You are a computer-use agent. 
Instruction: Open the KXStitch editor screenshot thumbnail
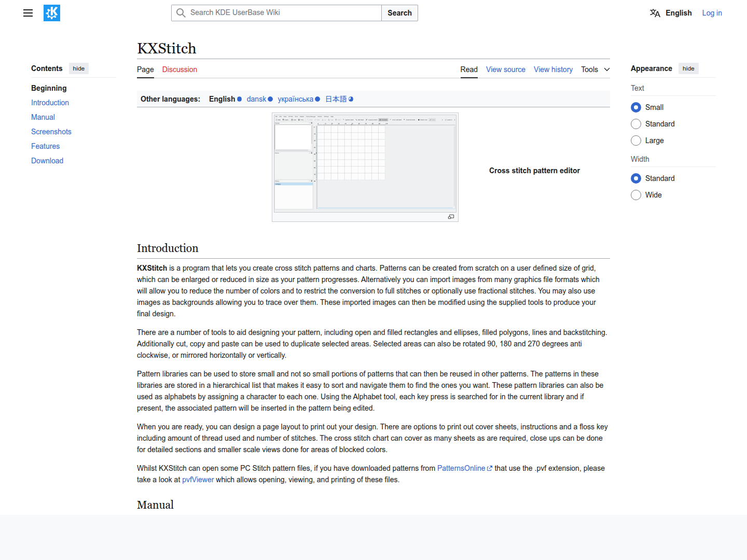point(365,162)
